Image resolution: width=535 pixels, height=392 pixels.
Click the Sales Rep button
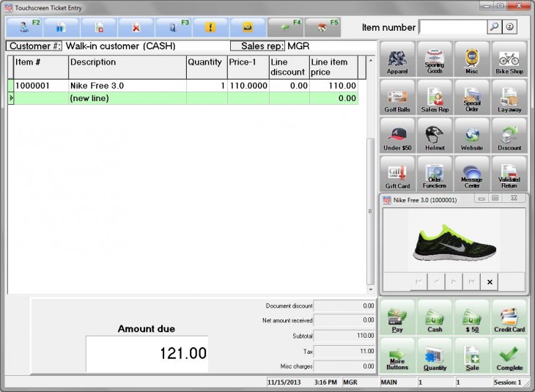click(x=435, y=97)
